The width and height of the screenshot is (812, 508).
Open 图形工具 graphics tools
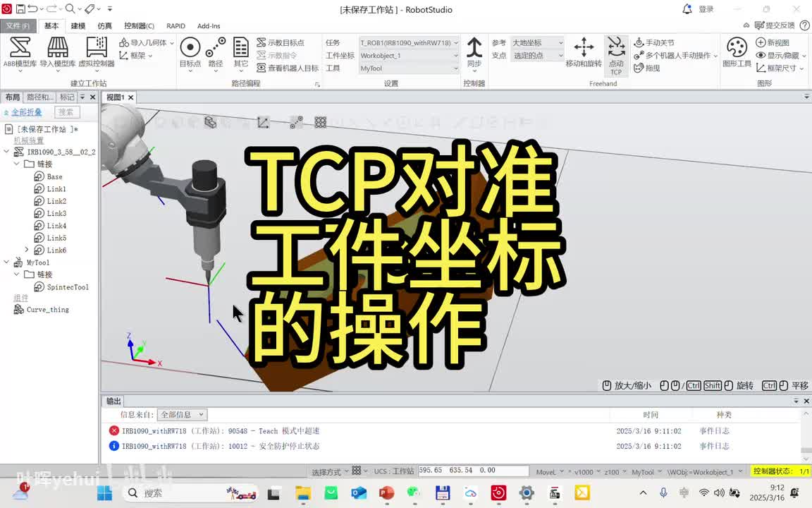(737, 52)
